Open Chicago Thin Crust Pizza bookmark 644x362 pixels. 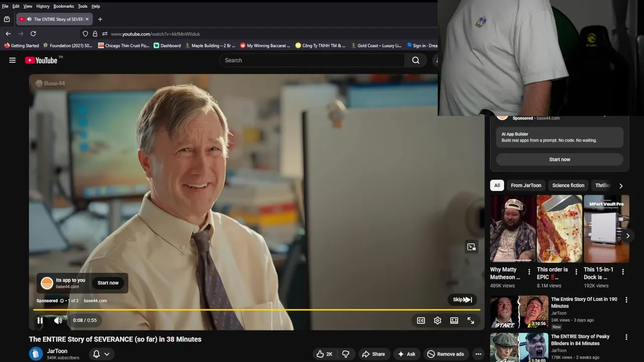[x=123, y=45]
